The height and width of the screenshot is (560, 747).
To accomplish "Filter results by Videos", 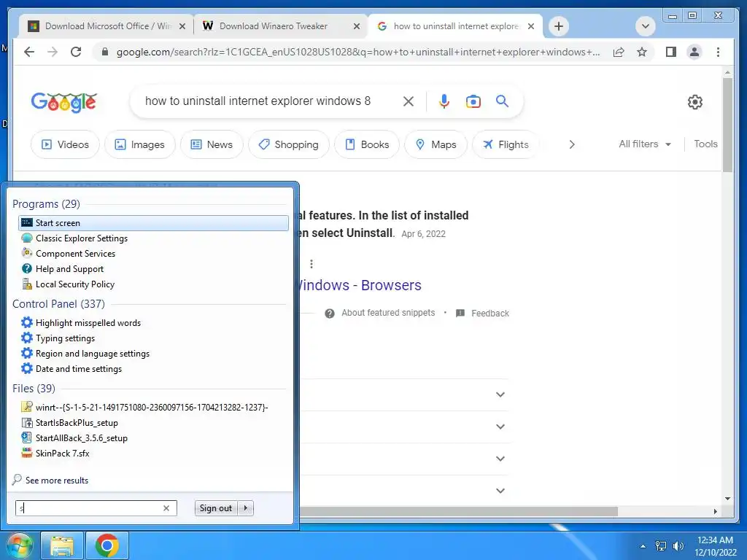I will pos(65,144).
